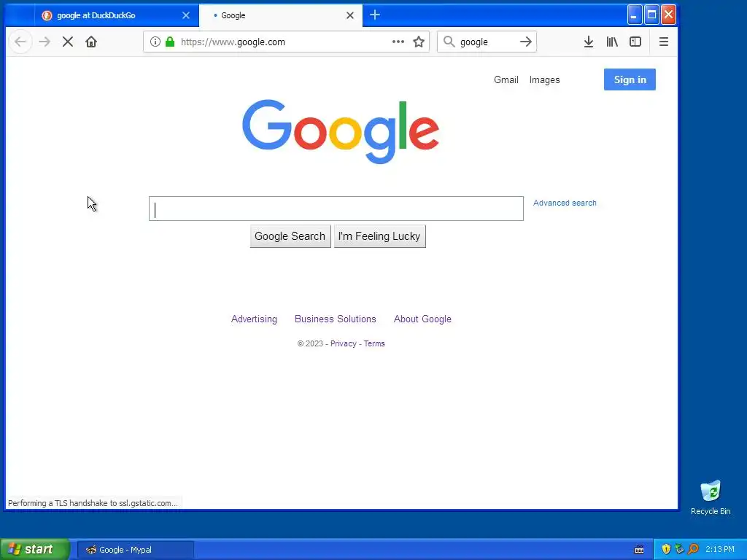Bookmark this page with the star

point(419,42)
